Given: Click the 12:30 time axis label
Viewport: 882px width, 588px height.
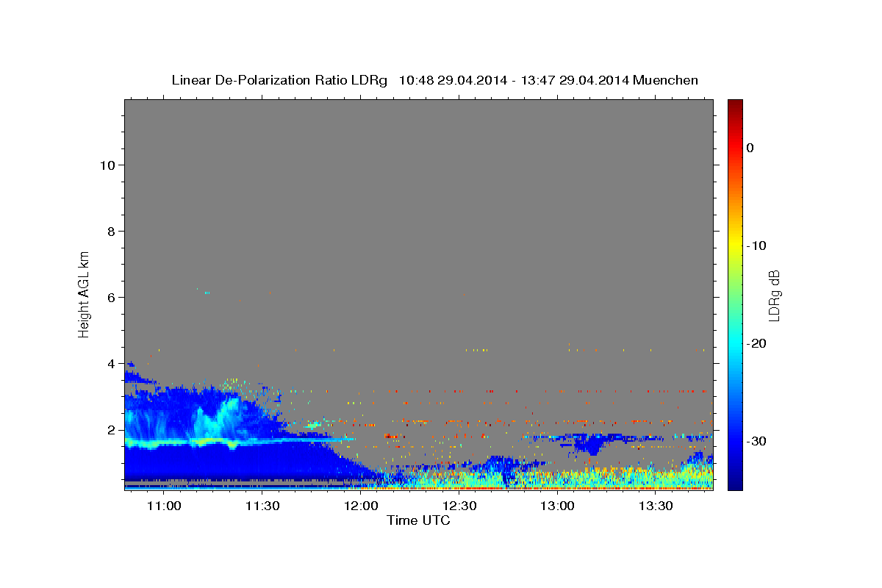Looking at the screenshot, I should (x=459, y=506).
